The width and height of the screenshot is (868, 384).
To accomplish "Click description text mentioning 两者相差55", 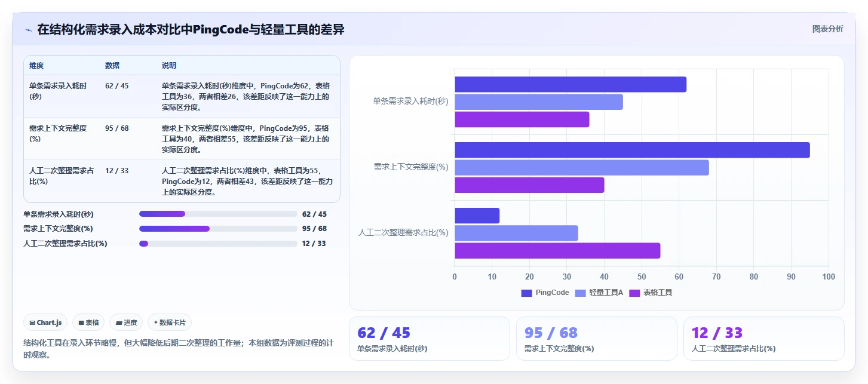I will [246, 139].
